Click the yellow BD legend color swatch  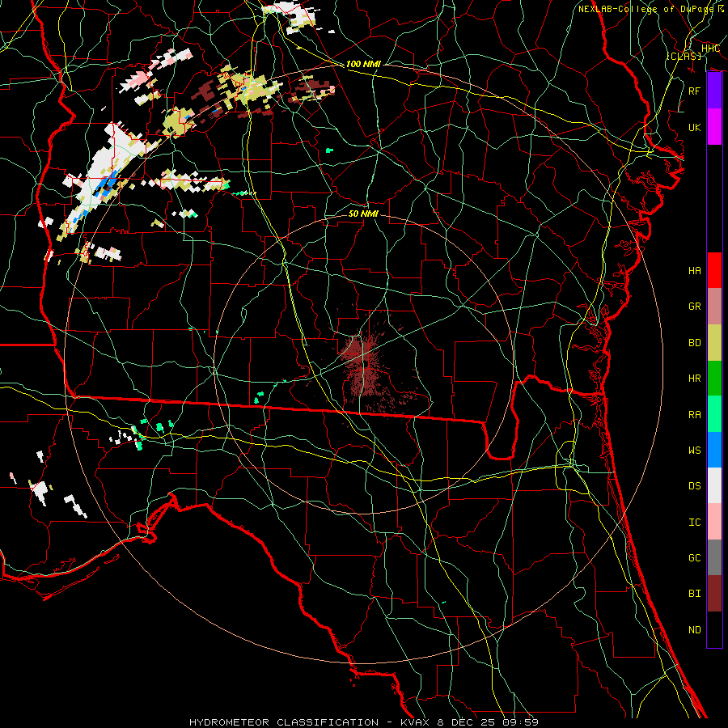[714, 343]
